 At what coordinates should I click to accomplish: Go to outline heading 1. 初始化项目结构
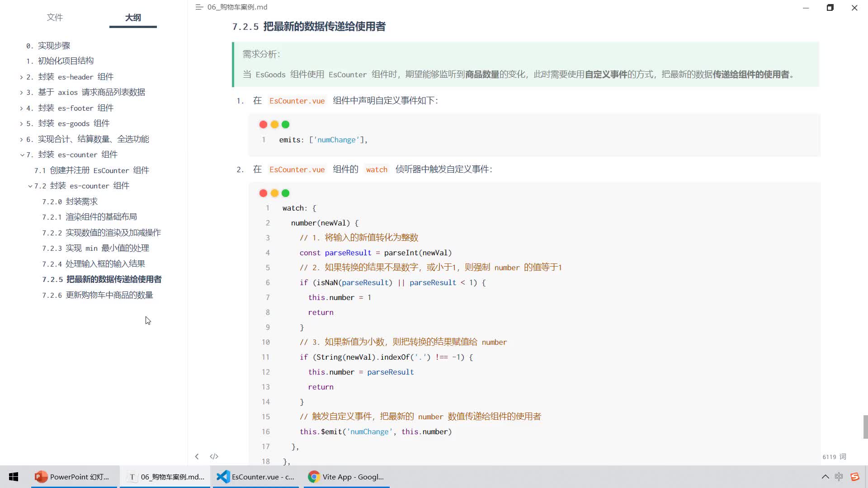pyautogui.click(x=60, y=61)
